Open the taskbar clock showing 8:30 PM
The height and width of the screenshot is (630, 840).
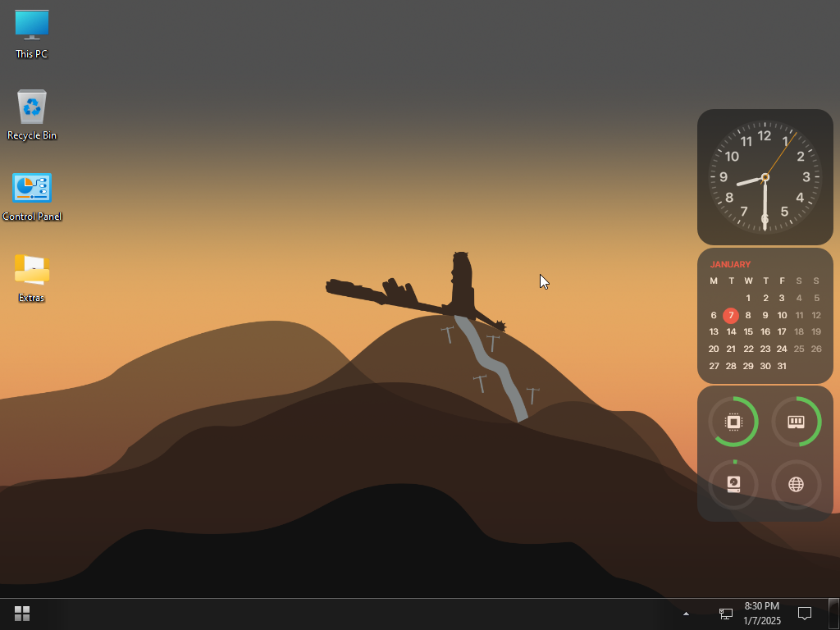[x=762, y=606]
